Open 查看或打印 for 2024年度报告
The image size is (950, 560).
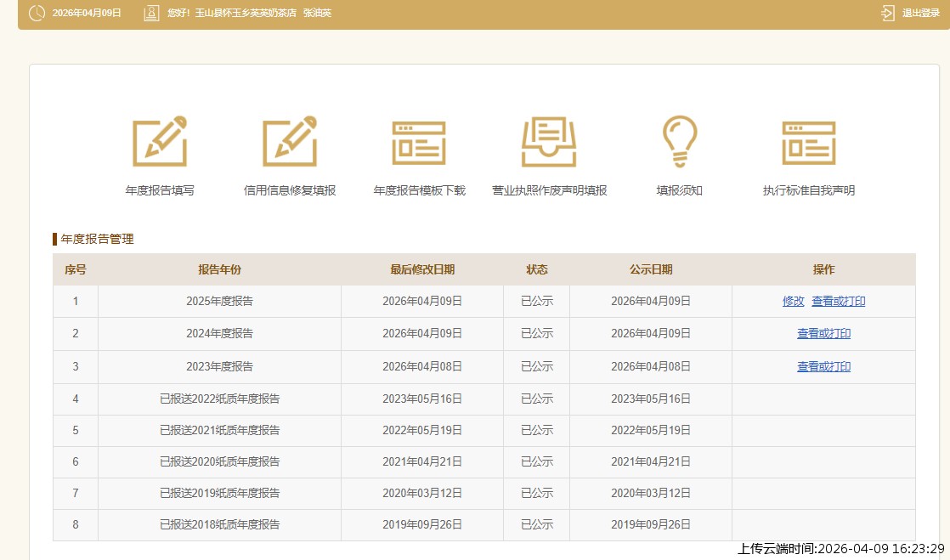(823, 334)
